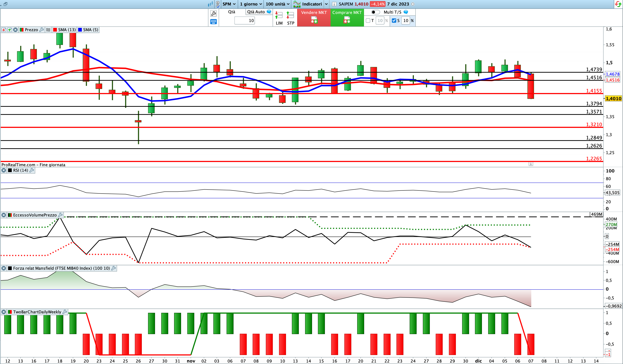
Task: Select the Qtà tab
Action: [232, 12]
